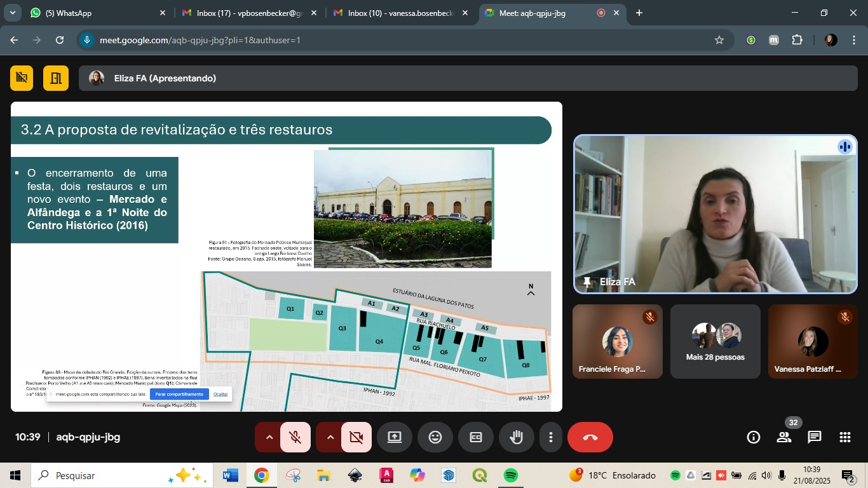
Task: Toggle closed captions on
Action: coord(476,437)
